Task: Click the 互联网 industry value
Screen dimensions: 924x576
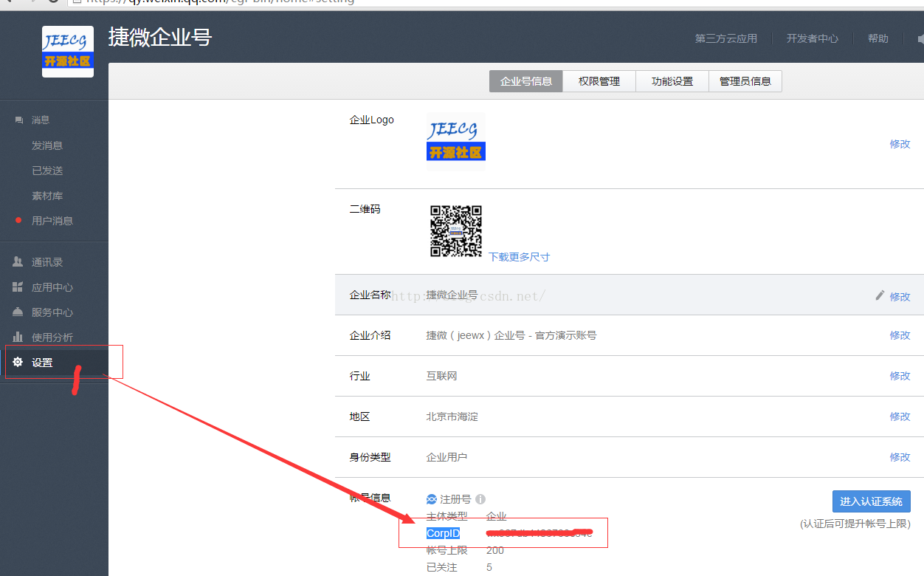Action: (442, 376)
